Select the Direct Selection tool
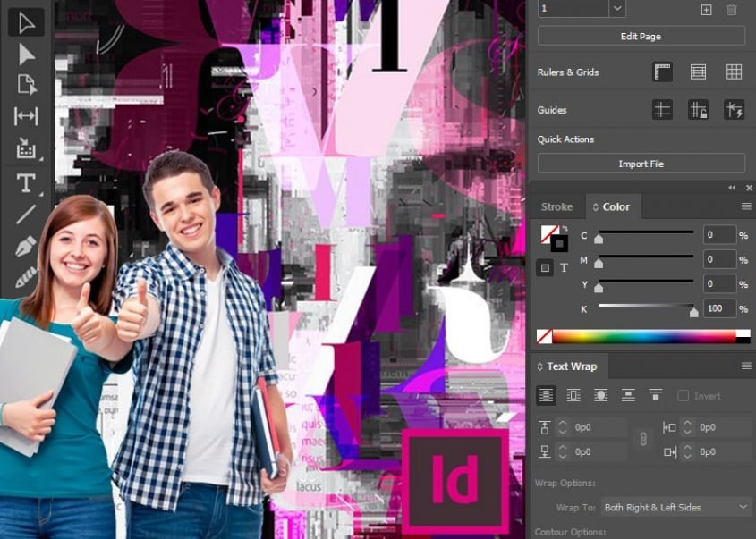The width and height of the screenshot is (756, 539). tap(26, 55)
